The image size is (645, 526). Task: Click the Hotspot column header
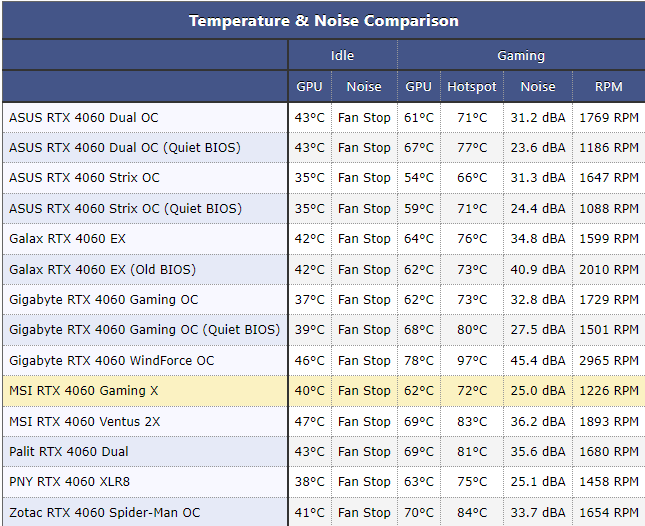[x=472, y=87]
